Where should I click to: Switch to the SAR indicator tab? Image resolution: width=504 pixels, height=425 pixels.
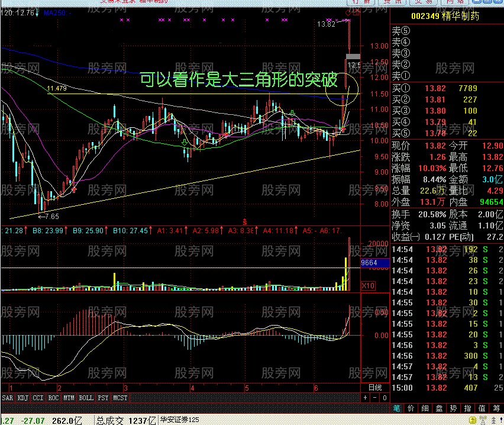coord(7,398)
